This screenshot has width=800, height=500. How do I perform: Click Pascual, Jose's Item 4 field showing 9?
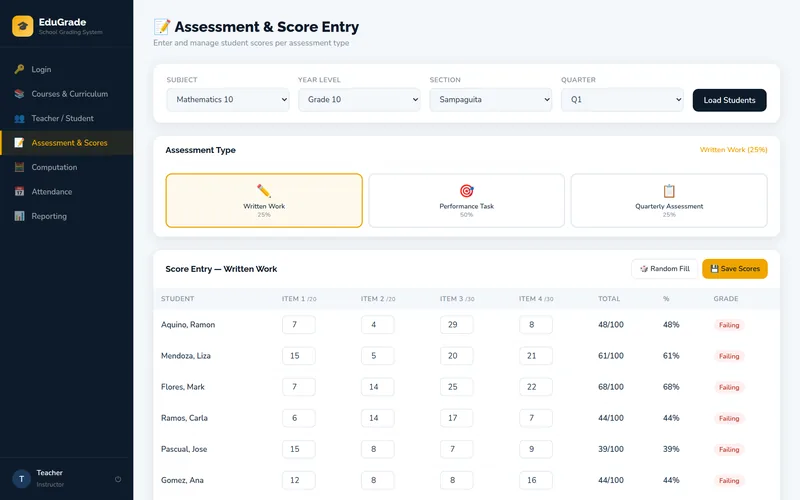coord(536,449)
